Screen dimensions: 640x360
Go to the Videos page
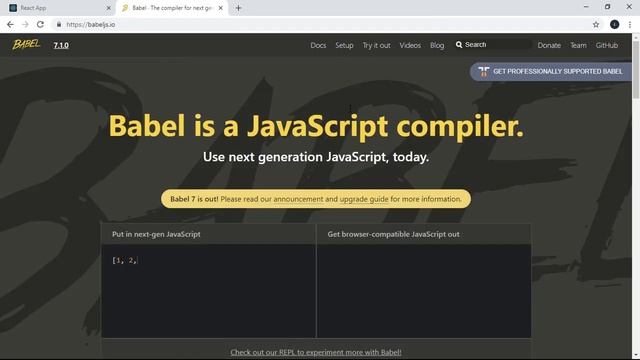(x=410, y=45)
